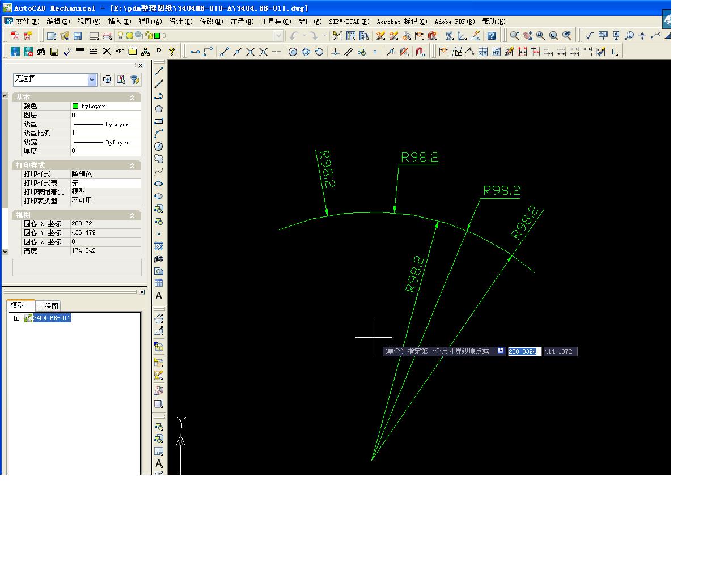Click the Find binoculars icon
The image size is (728, 566).
[41, 52]
